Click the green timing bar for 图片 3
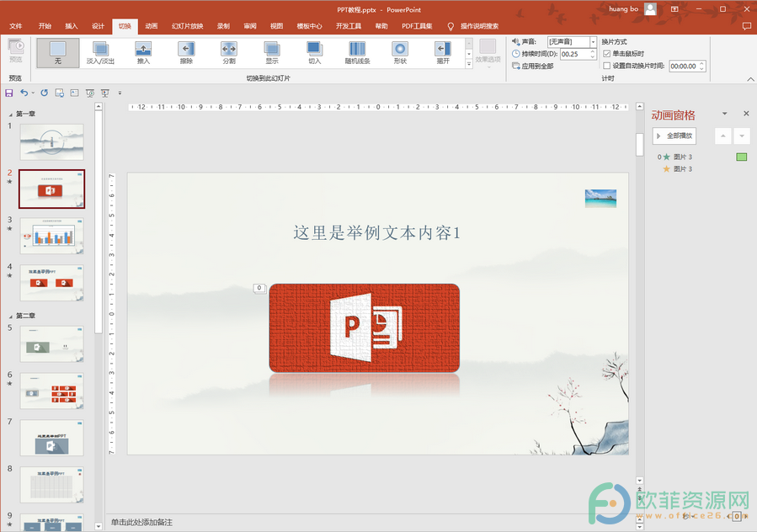 pos(742,157)
